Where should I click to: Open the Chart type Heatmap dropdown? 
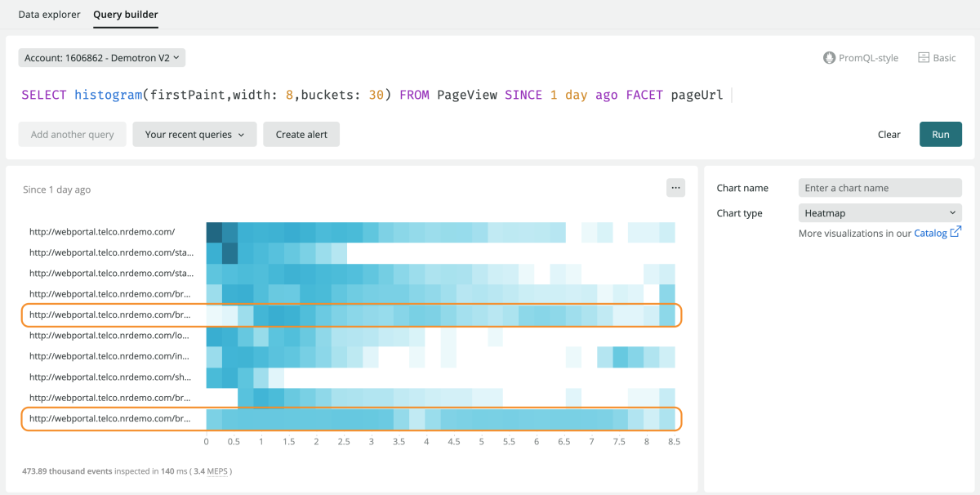[x=880, y=213]
